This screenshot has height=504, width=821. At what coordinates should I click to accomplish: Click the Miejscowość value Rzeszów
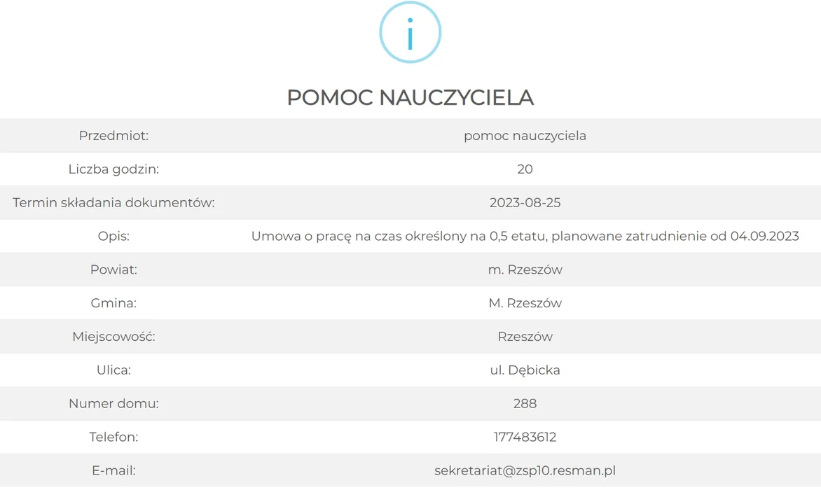pos(525,337)
